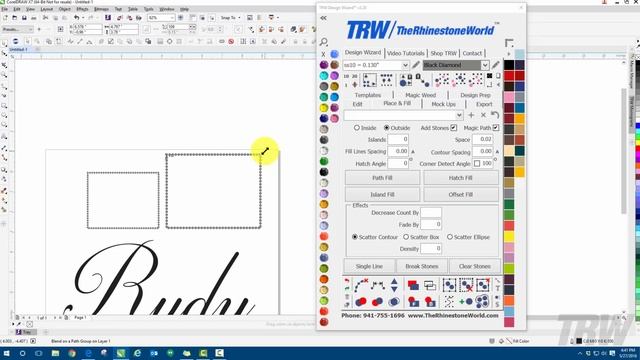Toggle the Magic Path checkbox

coord(496,128)
